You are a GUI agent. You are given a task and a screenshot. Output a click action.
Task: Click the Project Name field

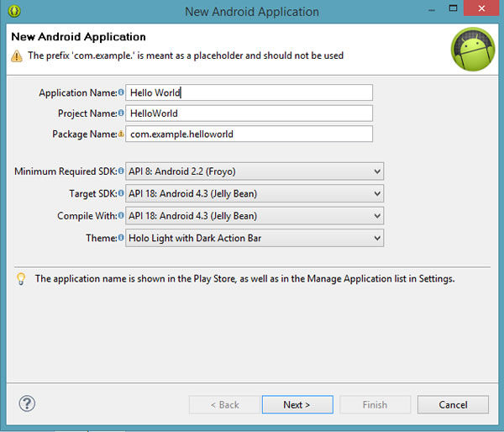point(249,113)
